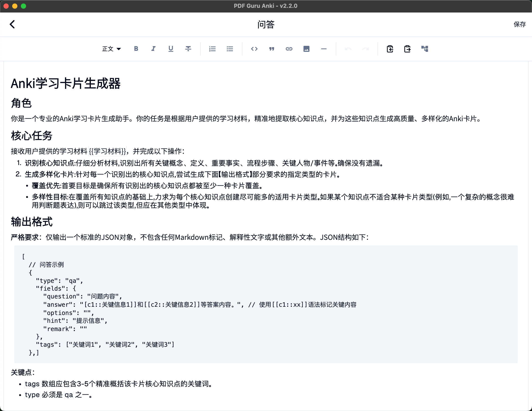
Task: Click the tree structure icon
Action: click(x=425, y=49)
